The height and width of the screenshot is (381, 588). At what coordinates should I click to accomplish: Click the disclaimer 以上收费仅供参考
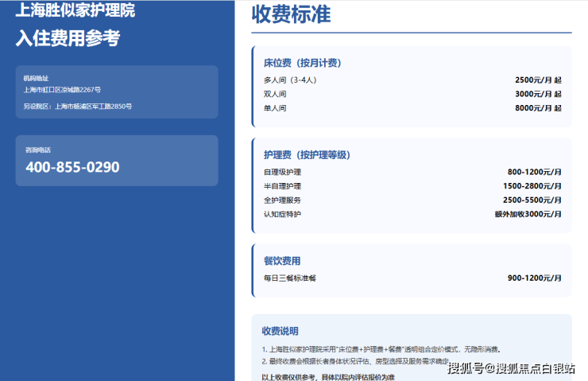click(328, 377)
